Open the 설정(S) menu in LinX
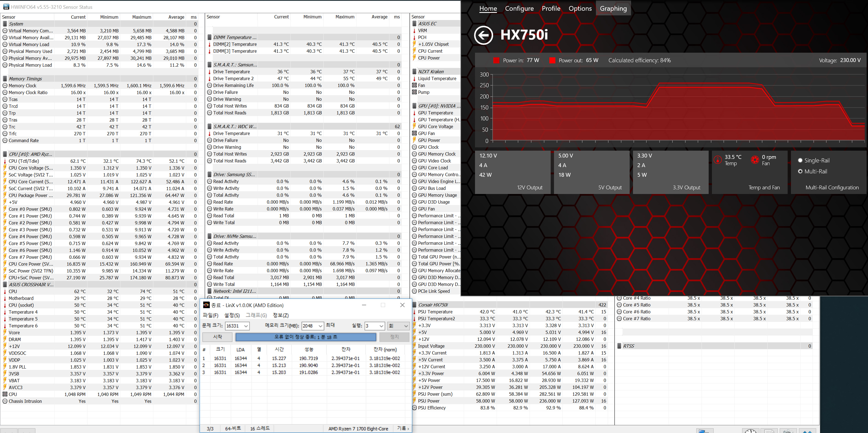This screenshot has width=868, height=433. tap(232, 315)
